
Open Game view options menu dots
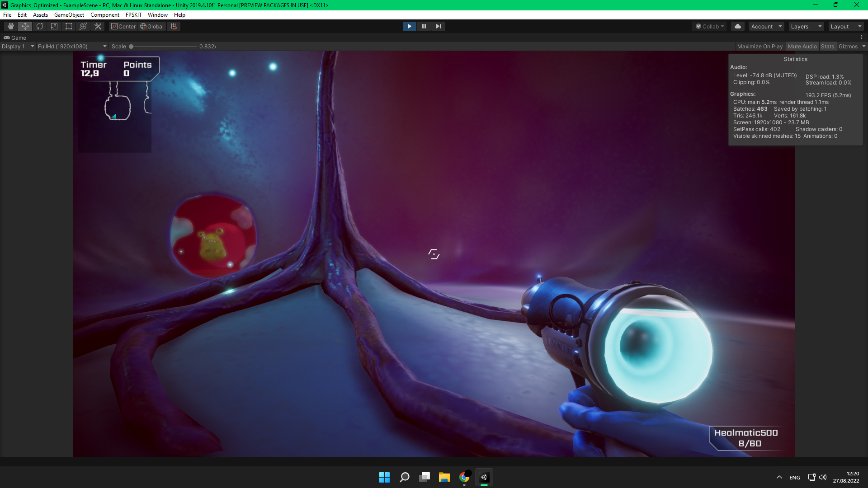862,38
